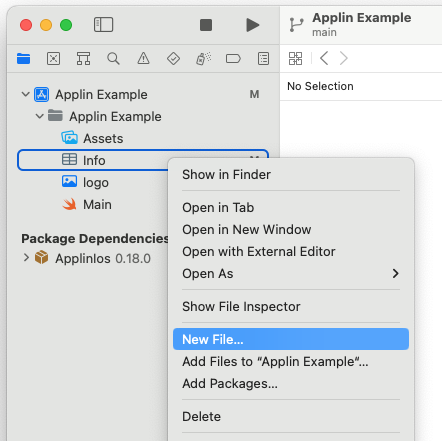
Task: Click the No Selection jump bar text
Action: point(320,86)
